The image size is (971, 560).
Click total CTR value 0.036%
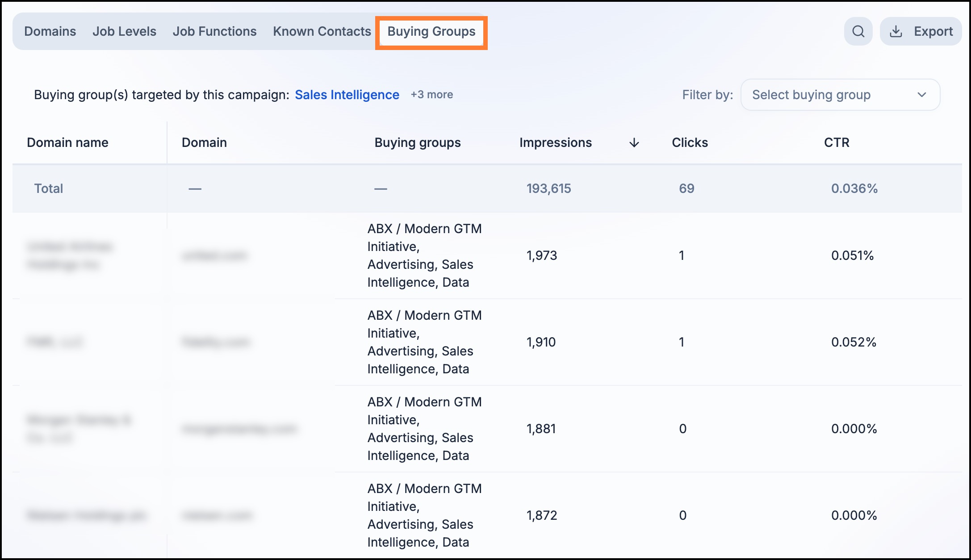coord(854,188)
